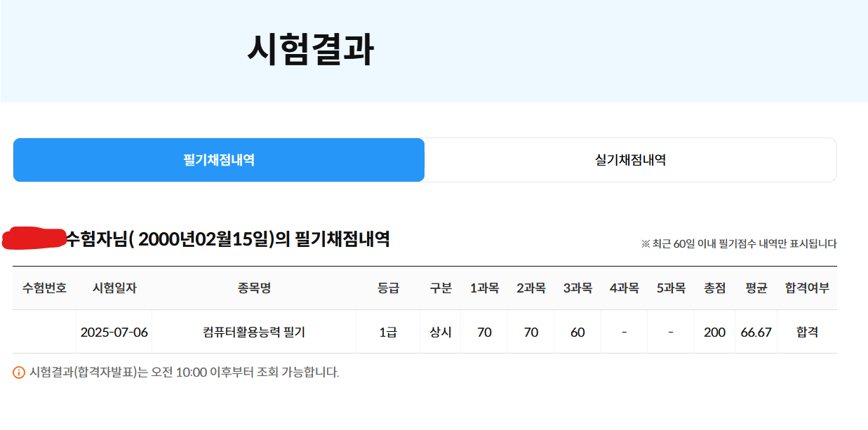The width and height of the screenshot is (868, 430).
Task: Open the 필기채점내역 tab
Action: [219, 160]
